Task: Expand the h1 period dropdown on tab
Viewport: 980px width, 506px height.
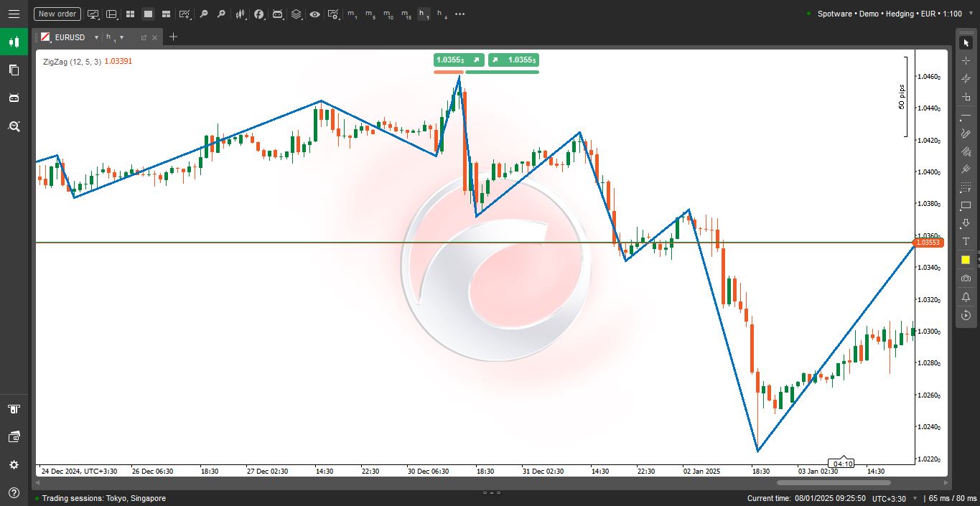Action: point(121,37)
